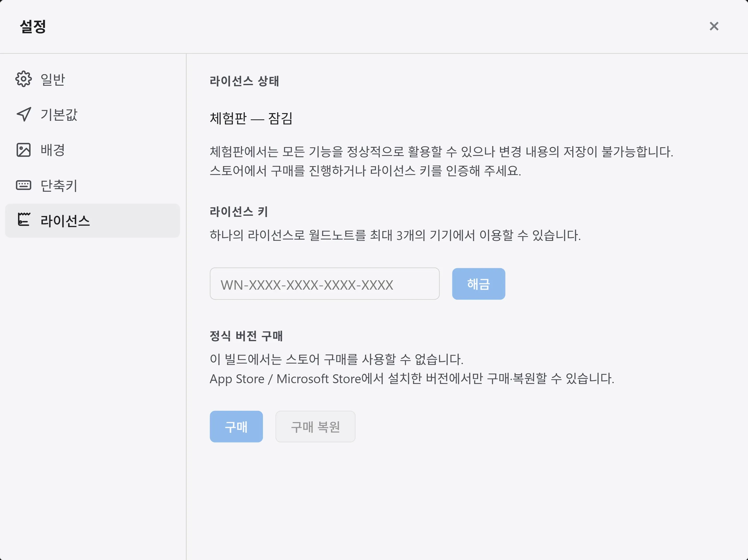This screenshot has width=748, height=560.
Task: Select the 라이선스 tab
Action: click(92, 220)
